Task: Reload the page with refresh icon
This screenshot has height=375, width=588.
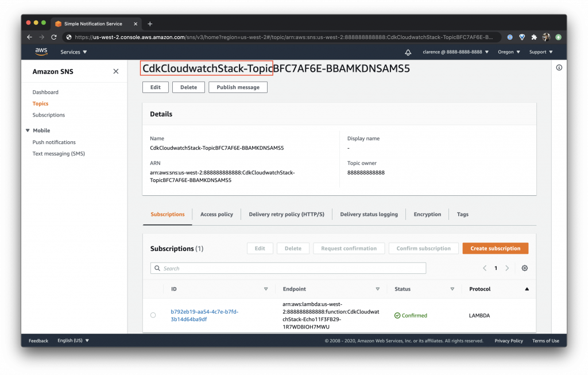Action: click(x=54, y=37)
